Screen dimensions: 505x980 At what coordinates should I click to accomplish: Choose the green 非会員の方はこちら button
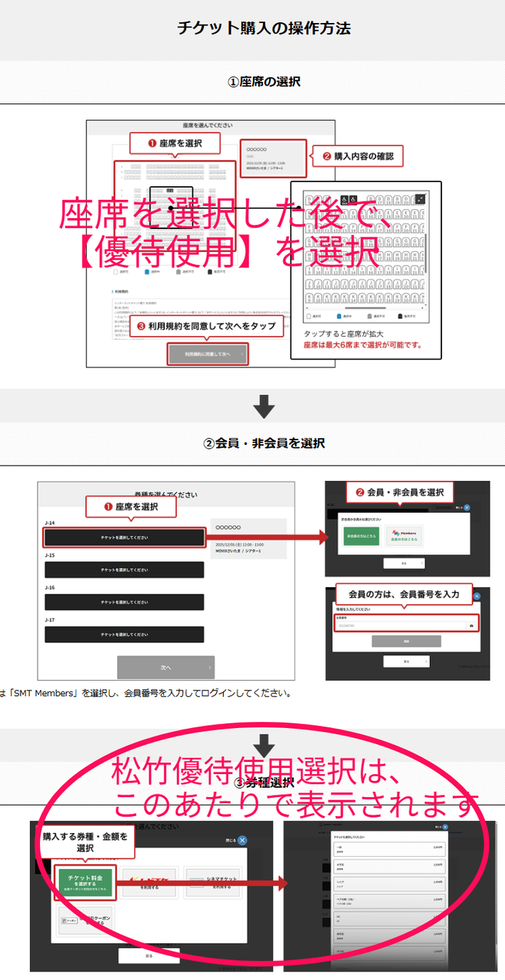tap(361, 536)
